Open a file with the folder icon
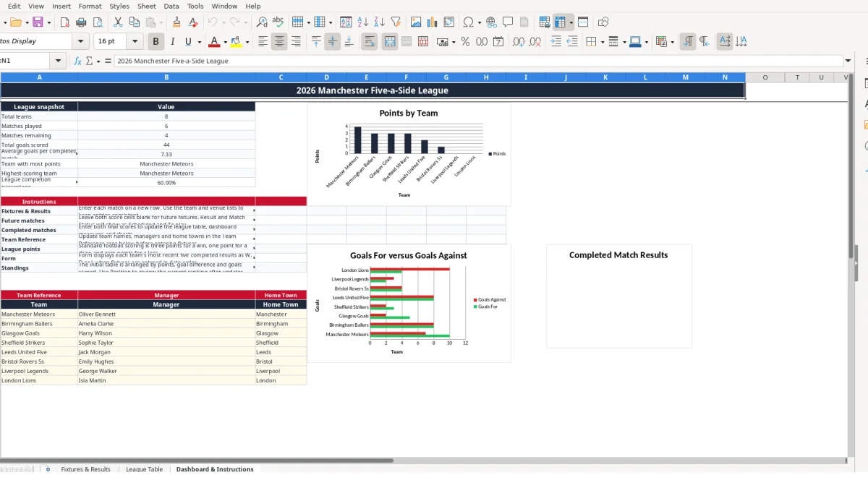The width and height of the screenshot is (868, 488). click(14, 22)
